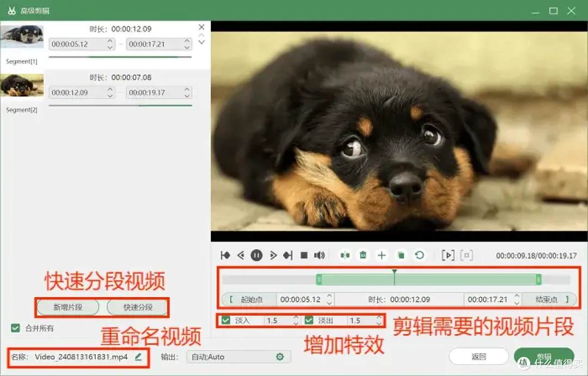Click Segment[2] range progress bar
The image size is (588, 376).
(x=120, y=106)
